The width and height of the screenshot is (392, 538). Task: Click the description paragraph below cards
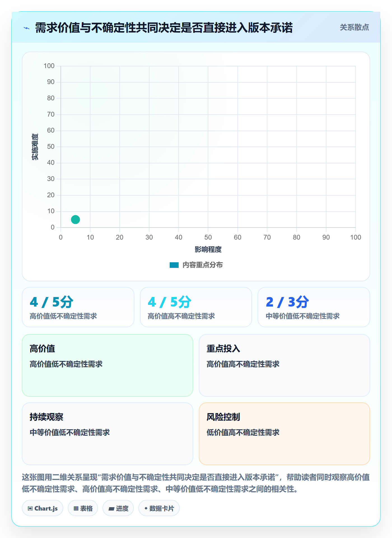196,483
